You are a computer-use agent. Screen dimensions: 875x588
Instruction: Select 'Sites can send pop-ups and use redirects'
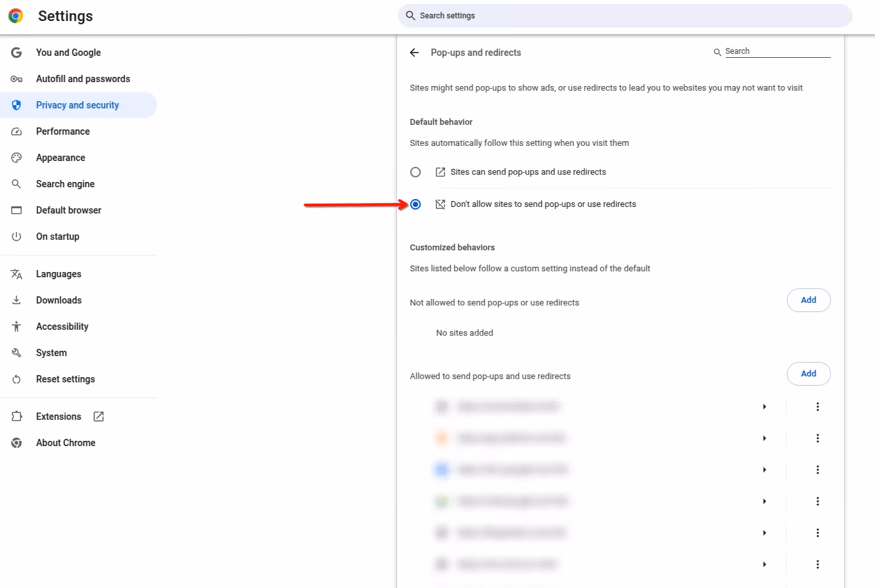click(415, 172)
